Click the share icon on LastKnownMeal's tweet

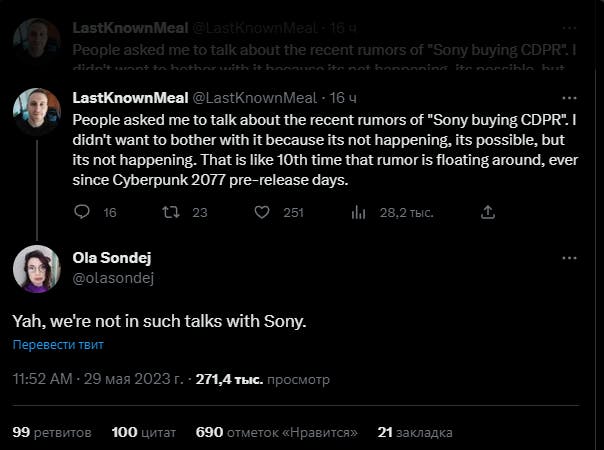[x=488, y=212]
